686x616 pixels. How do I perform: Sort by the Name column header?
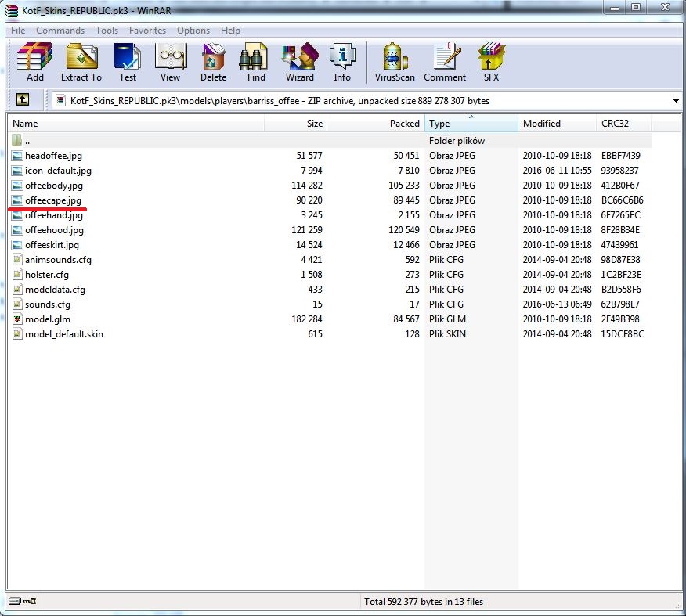click(x=136, y=124)
